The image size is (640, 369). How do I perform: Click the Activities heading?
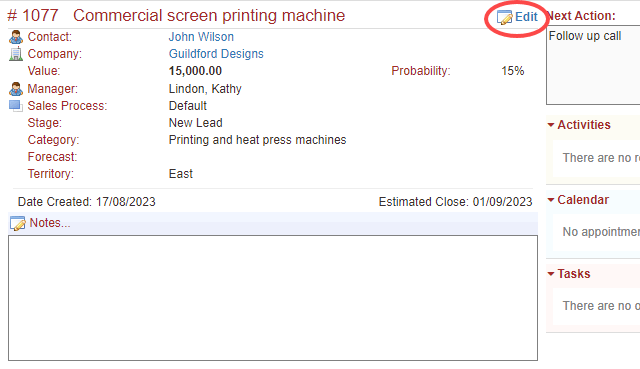pos(584,125)
